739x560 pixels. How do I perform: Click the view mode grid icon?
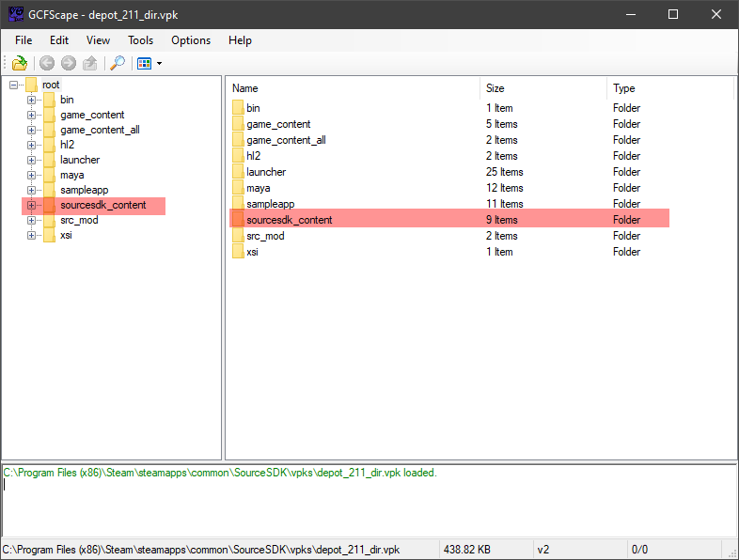(x=144, y=63)
